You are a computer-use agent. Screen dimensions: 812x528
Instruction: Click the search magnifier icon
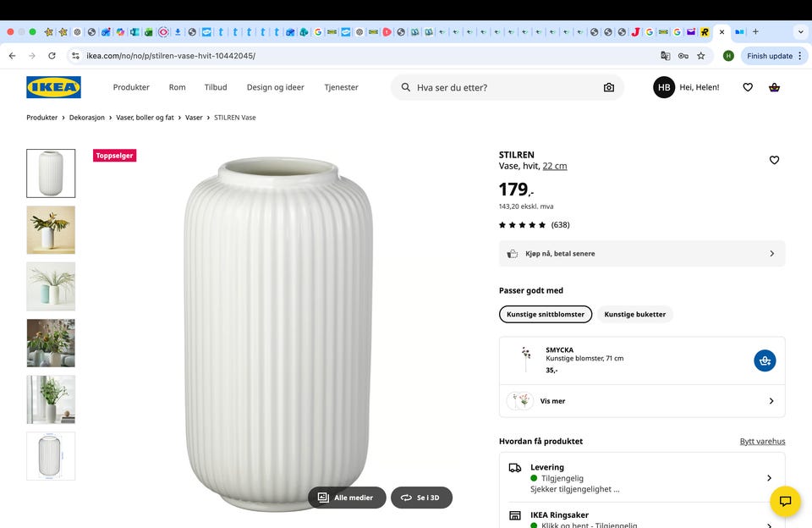[405, 87]
